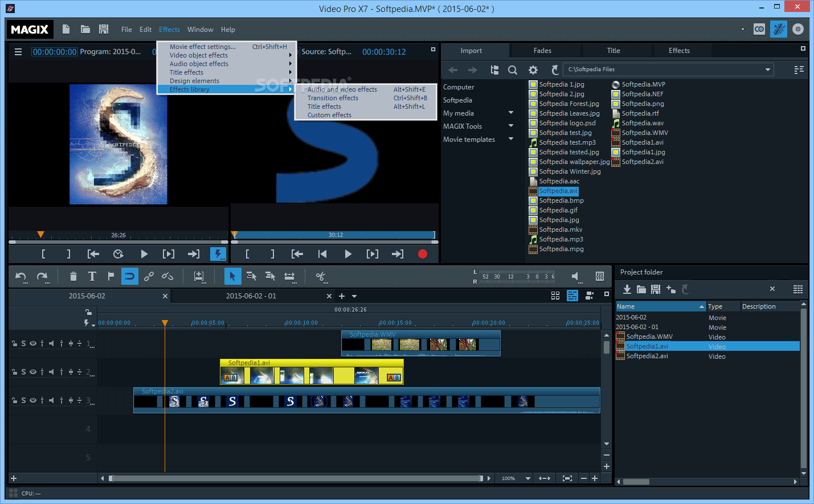
Task: Click the undo arrow in timeline toolbar
Action: coord(22,277)
